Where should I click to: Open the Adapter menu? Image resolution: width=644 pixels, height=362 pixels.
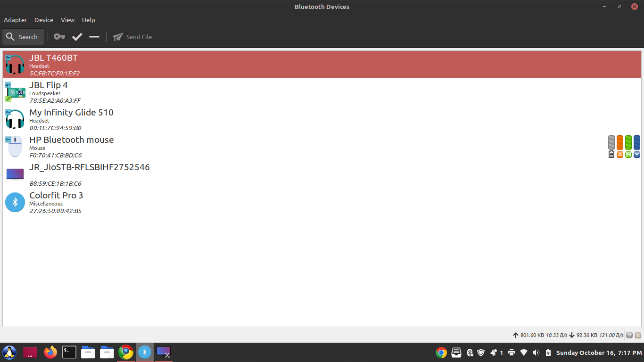pos(15,20)
